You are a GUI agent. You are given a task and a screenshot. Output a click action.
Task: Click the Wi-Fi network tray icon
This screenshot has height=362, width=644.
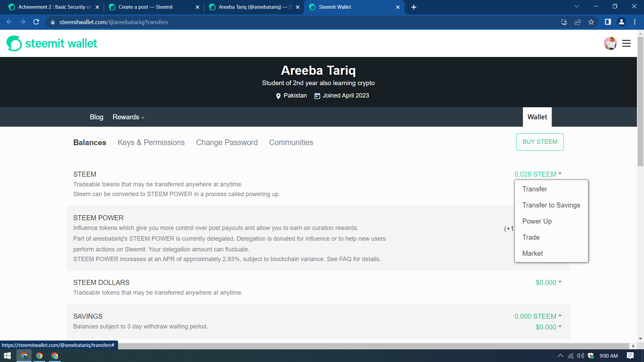coord(571,356)
